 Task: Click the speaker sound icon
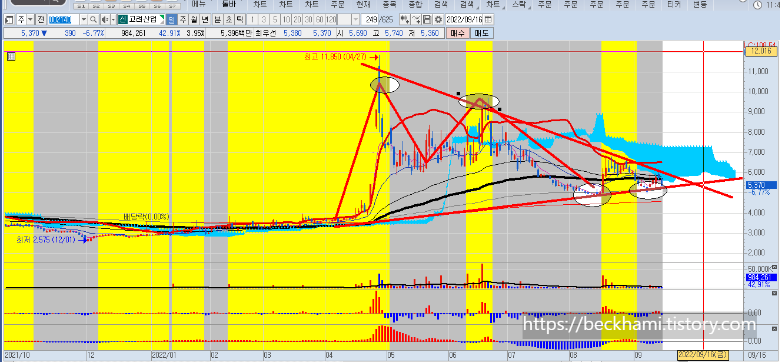point(105,20)
